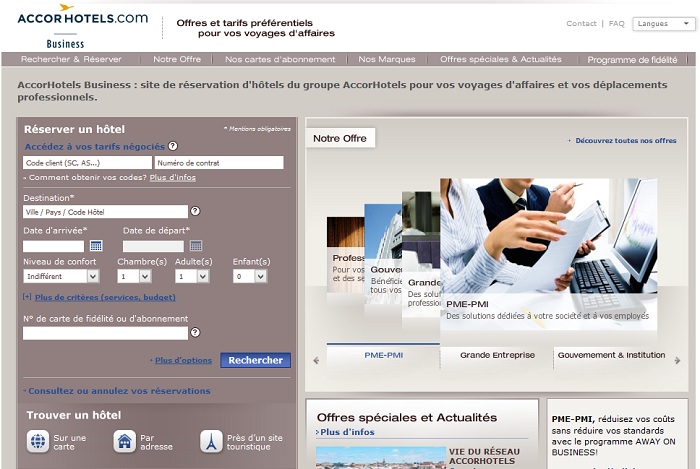Select Gouvernement & Institution tab
Screen dimensions: 700x469
tap(611, 356)
